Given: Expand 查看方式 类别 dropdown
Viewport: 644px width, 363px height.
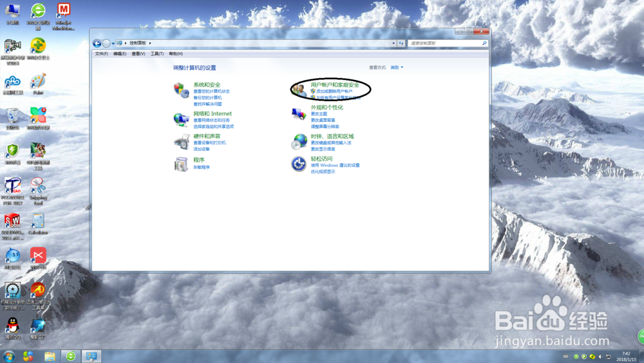Looking at the screenshot, I should tap(397, 68).
